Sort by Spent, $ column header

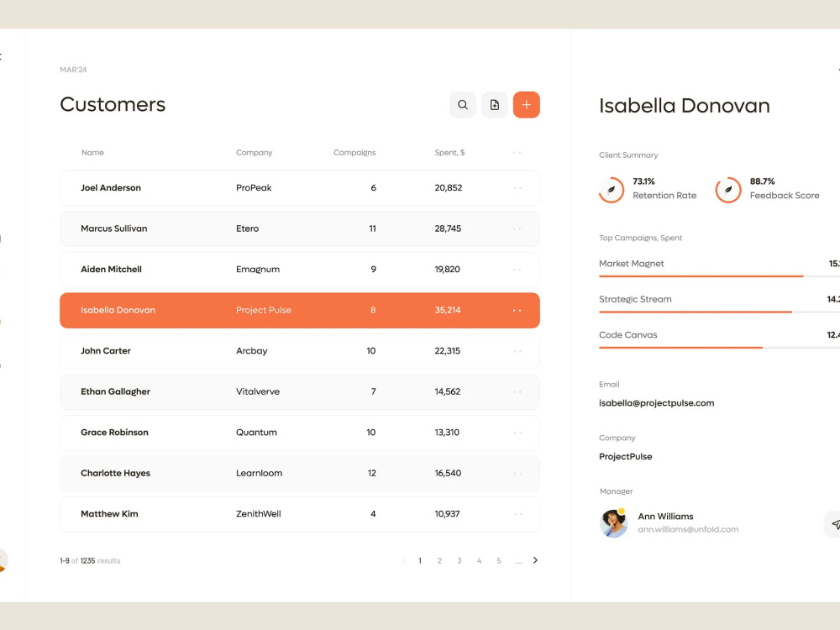coord(449,153)
